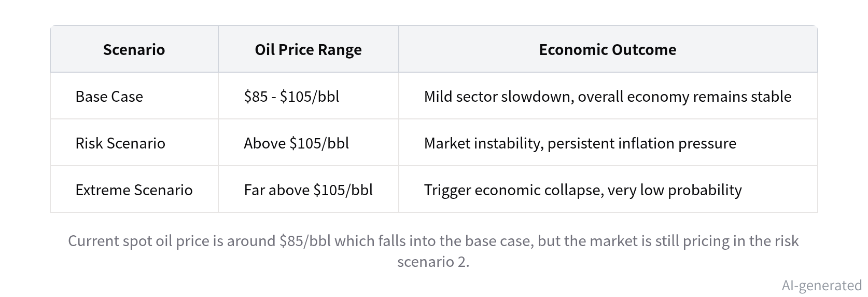Select the Market instability outcome cell
Viewport: 868px width, 297px height.
[x=608, y=143]
